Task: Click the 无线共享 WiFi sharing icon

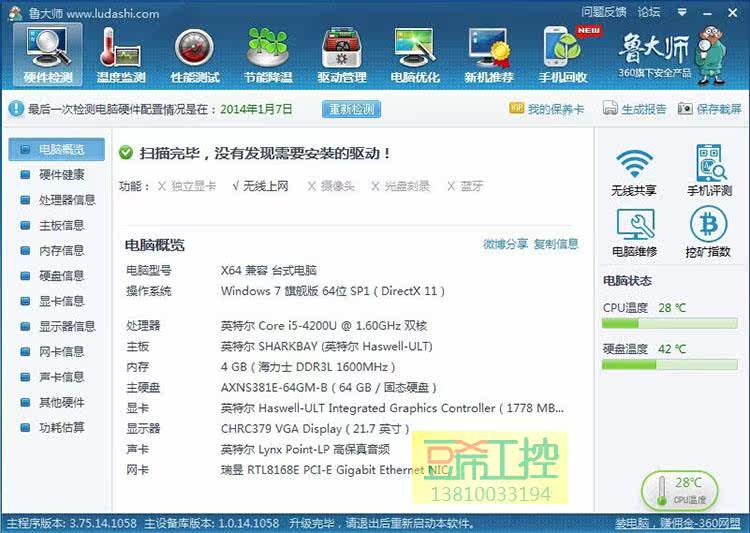Action: [x=634, y=172]
